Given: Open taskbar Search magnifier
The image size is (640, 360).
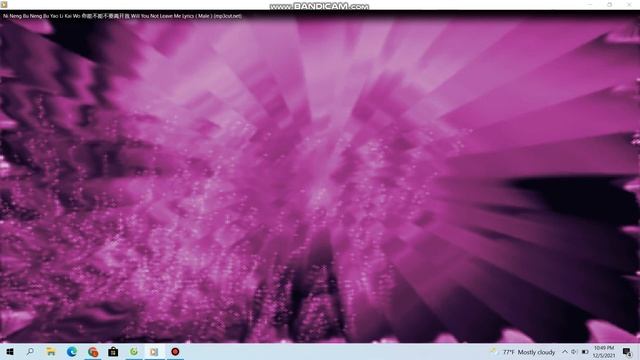Looking at the screenshot, I should pos(30,351).
